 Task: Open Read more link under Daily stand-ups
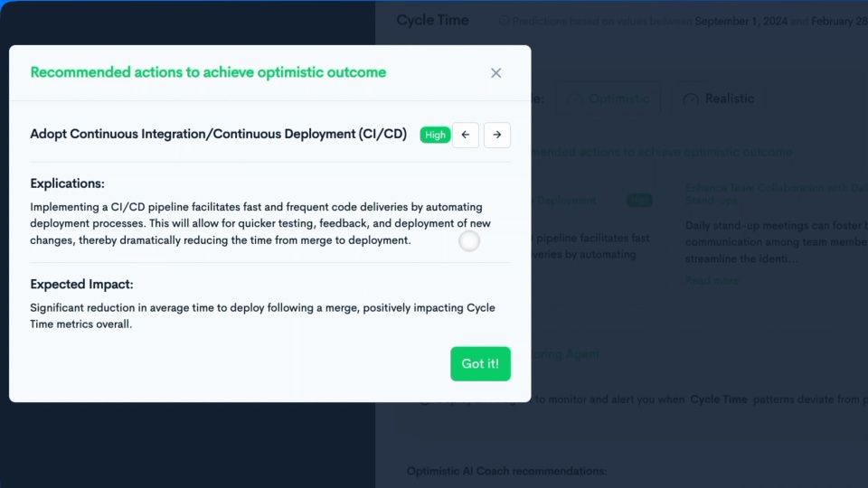pos(712,280)
